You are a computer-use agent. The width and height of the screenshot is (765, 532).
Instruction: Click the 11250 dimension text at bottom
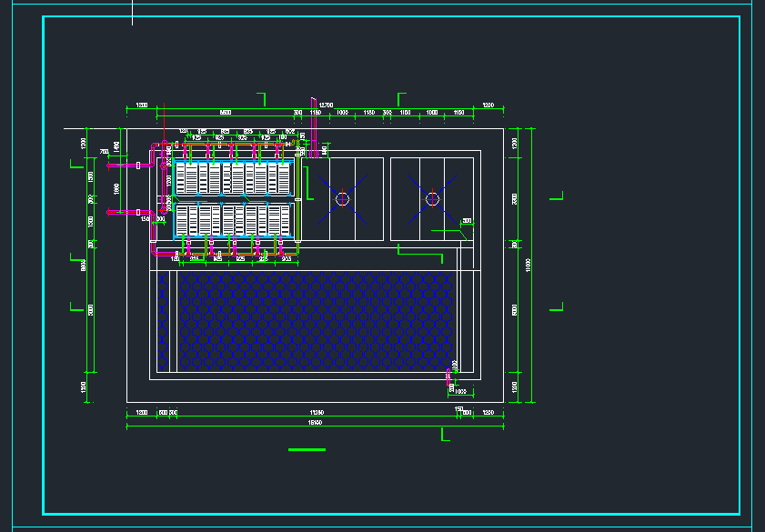click(x=317, y=413)
